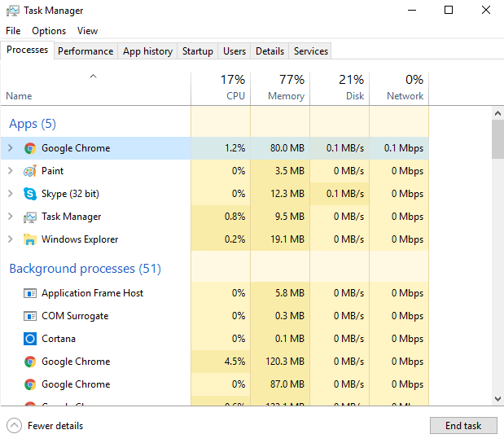
Task: Sort by the Memory column header
Action: click(x=280, y=88)
